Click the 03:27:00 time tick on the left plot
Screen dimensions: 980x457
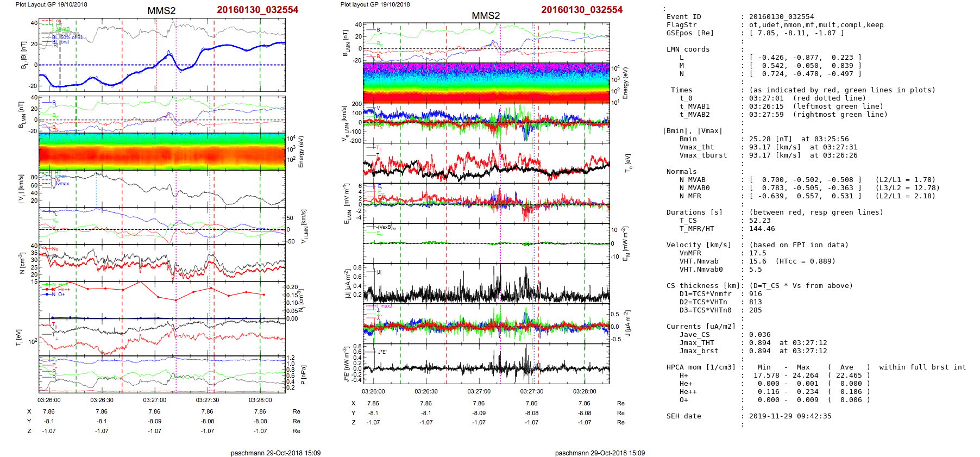[x=154, y=400]
